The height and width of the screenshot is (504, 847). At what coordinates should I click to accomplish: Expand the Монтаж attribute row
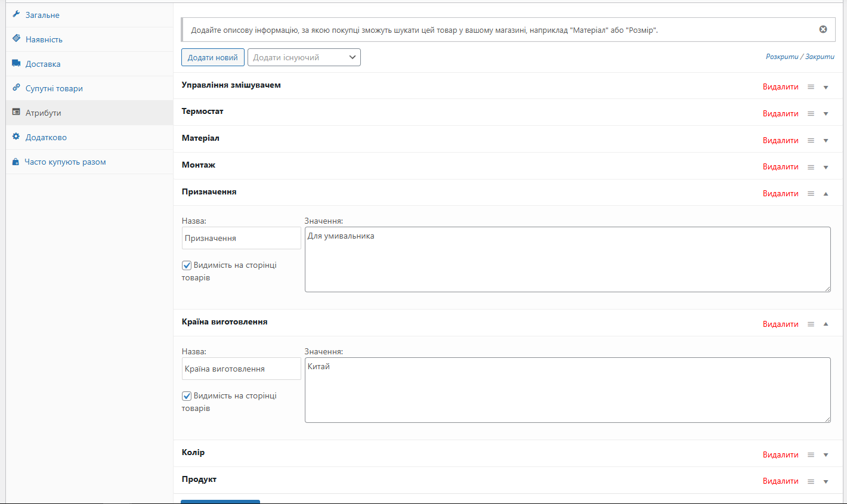[826, 167]
